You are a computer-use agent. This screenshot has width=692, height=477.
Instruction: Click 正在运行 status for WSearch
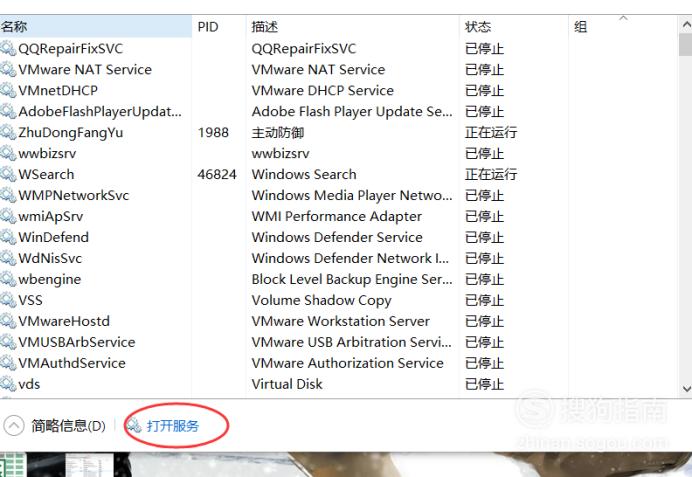tap(491, 174)
